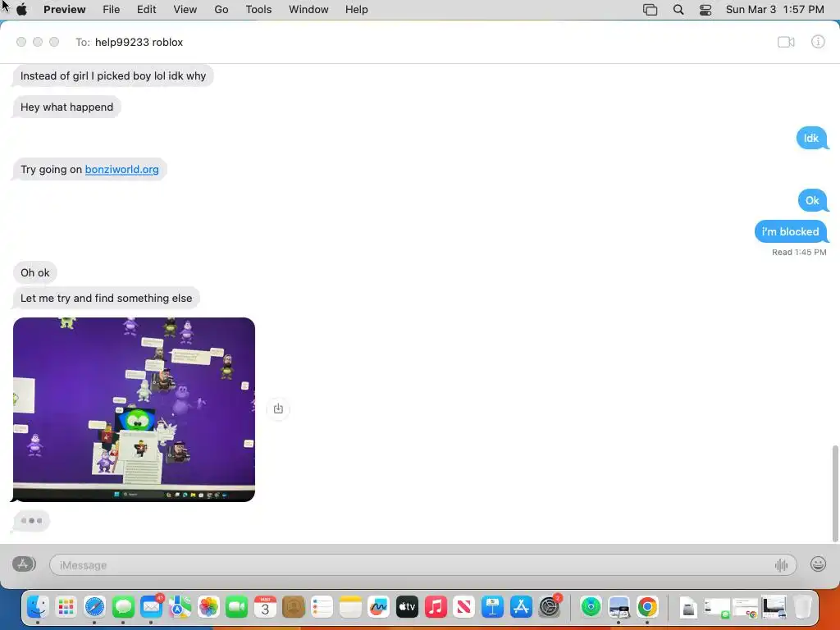Select the "Ok" sent message bubble
Viewport: 840px width, 630px height.
tap(812, 200)
